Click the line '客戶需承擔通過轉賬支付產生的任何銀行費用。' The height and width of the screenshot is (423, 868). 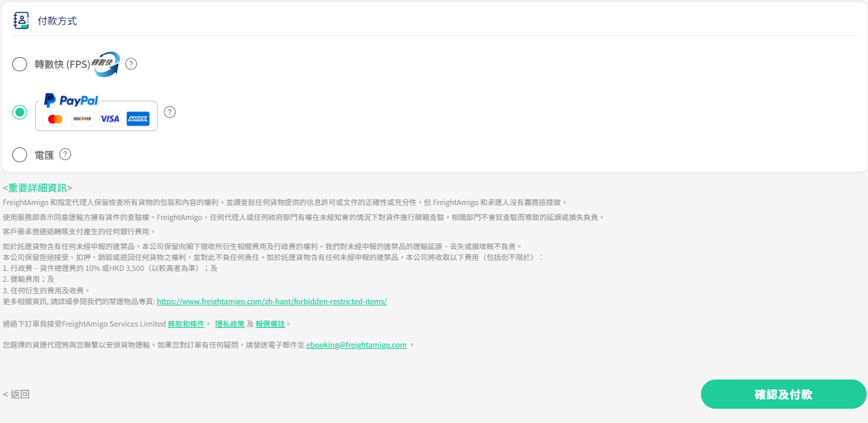[x=79, y=232]
